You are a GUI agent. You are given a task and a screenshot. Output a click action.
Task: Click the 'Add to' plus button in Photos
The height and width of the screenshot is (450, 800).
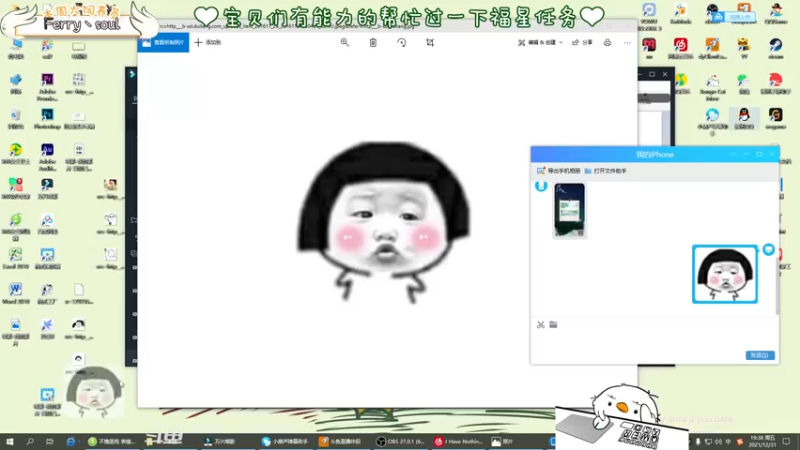pyautogui.click(x=208, y=42)
